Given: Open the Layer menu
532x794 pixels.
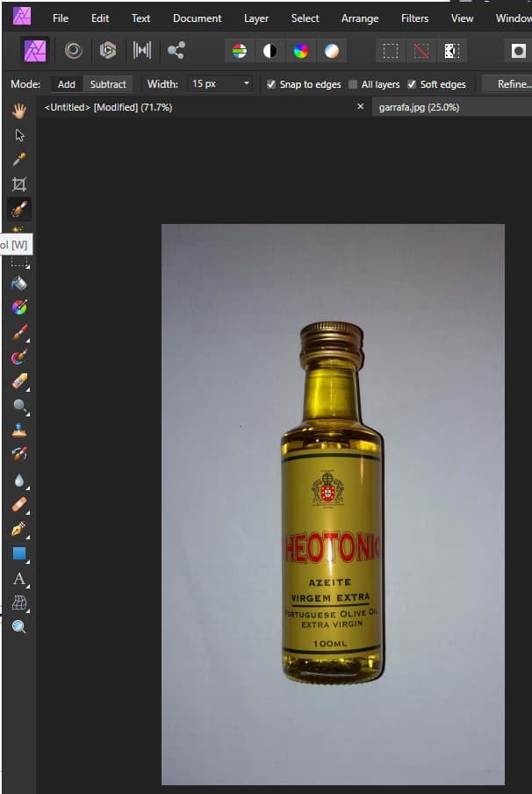Looking at the screenshot, I should (x=256, y=18).
